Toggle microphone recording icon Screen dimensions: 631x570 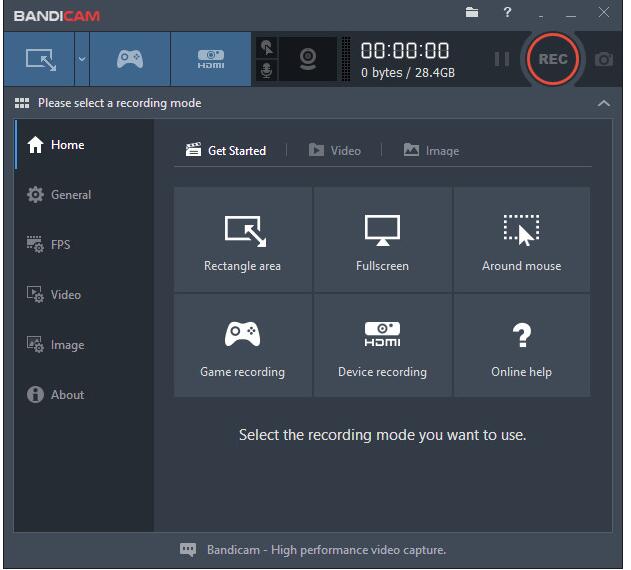coord(266,70)
